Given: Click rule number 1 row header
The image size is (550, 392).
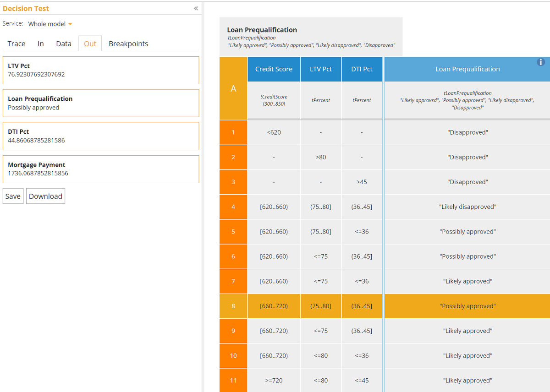Looking at the screenshot, I should pyautogui.click(x=233, y=132).
